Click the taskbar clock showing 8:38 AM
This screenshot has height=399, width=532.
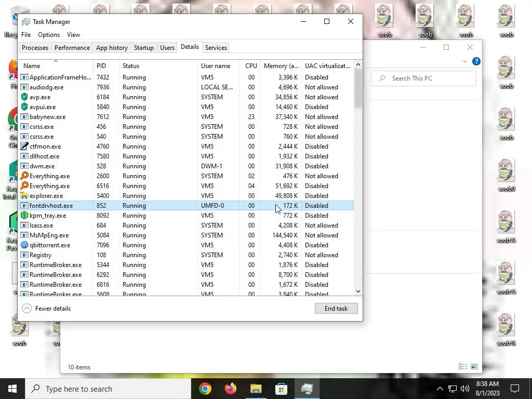487,389
